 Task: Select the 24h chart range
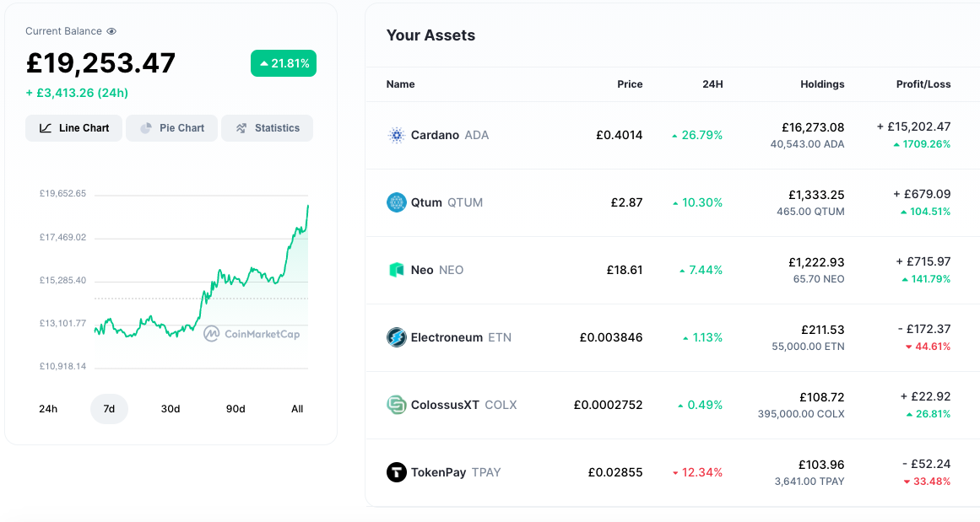point(48,409)
